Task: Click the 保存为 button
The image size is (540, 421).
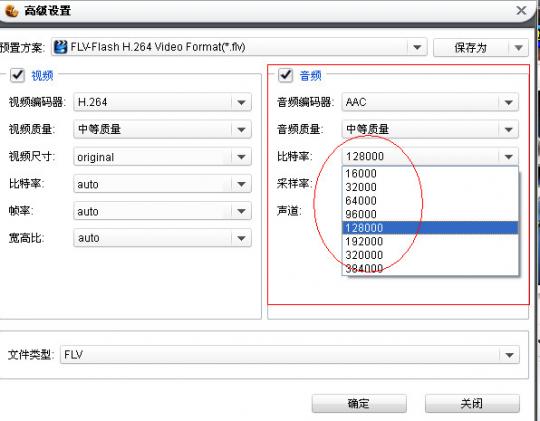Action: point(471,48)
